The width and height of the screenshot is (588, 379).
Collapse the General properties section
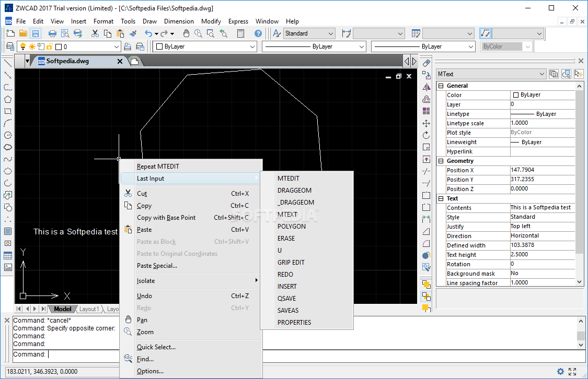tap(441, 86)
